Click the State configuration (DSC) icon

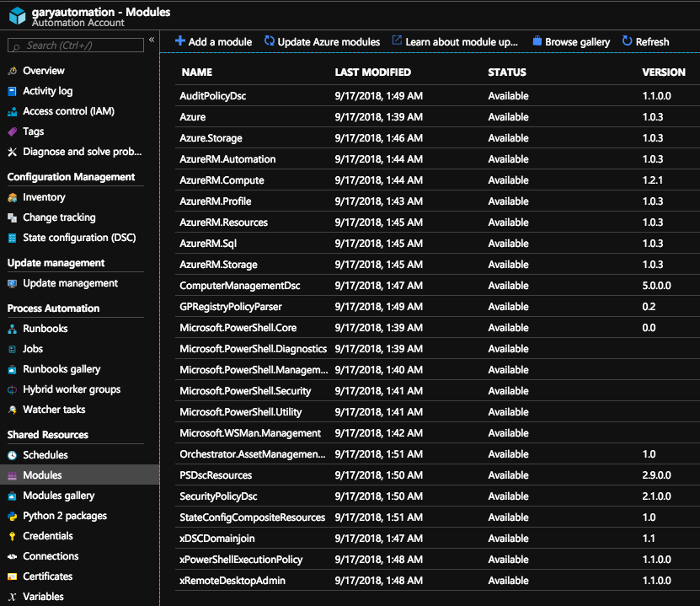pos(13,238)
